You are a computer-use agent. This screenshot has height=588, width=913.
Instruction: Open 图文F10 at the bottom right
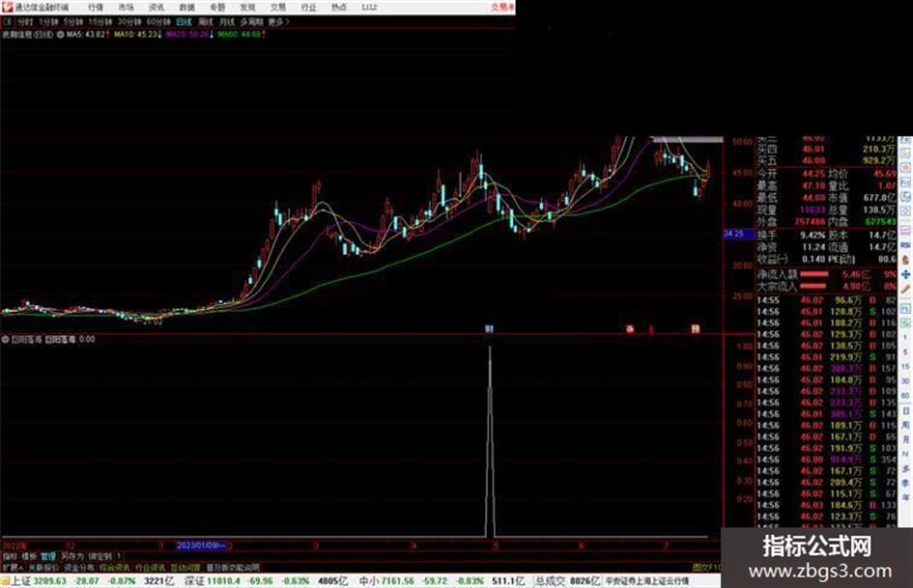click(x=707, y=567)
